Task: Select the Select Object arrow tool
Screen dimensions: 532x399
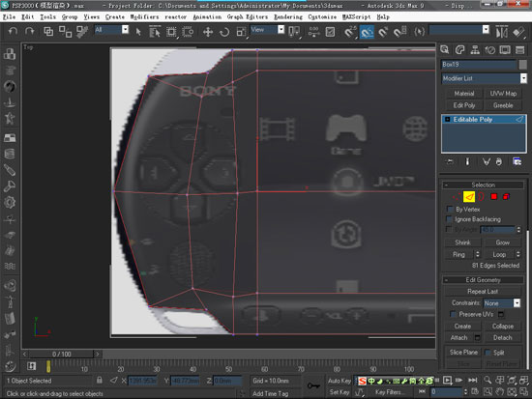Action: coord(138,32)
